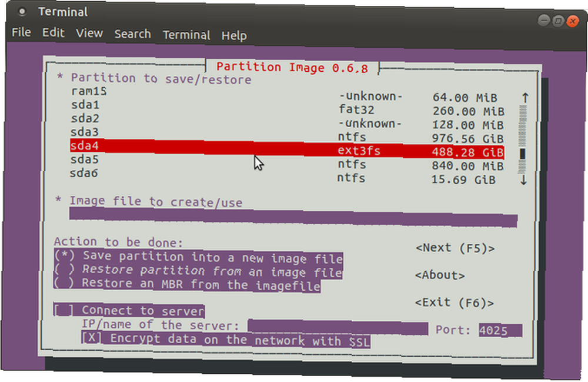
Task: Click the Terminal window title icon
Action: tap(22, 12)
